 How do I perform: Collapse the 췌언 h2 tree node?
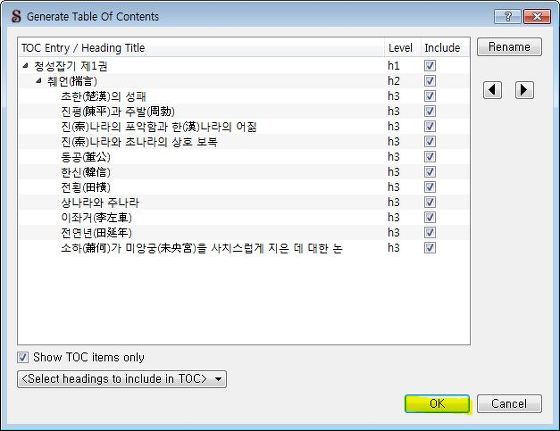coord(39,81)
